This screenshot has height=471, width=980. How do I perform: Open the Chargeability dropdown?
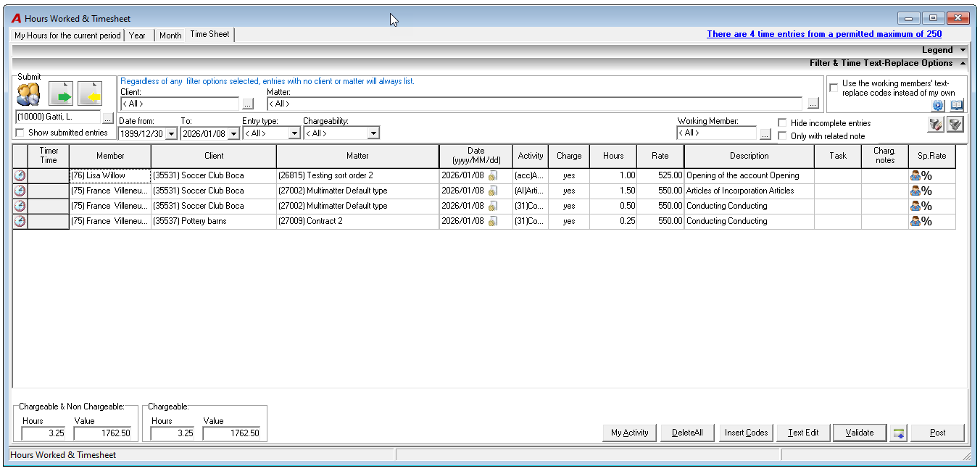click(x=373, y=133)
